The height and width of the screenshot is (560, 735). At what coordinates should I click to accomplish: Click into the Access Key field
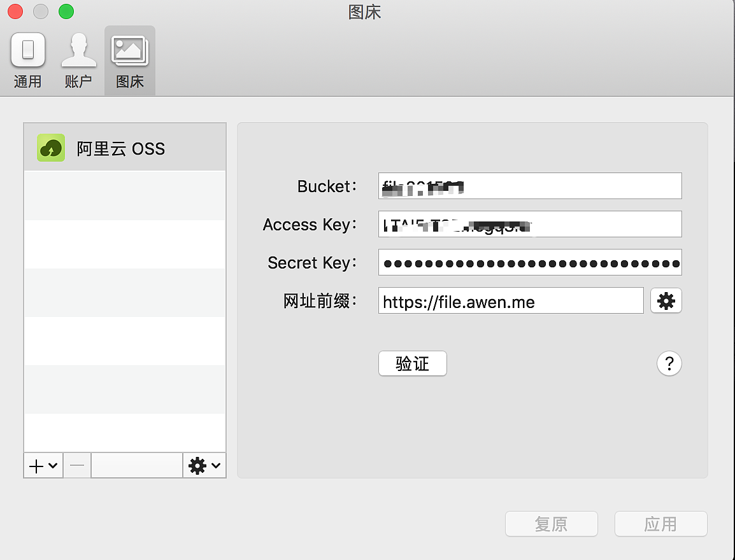pyautogui.click(x=529, y=224)
